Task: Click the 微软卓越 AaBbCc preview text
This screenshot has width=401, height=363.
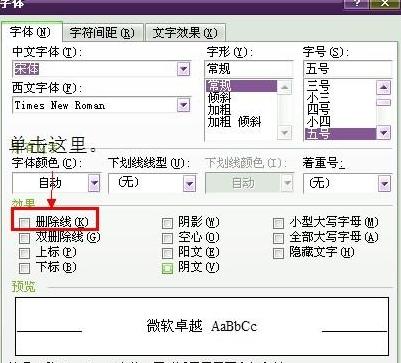Action: click(x=202, y=326)
